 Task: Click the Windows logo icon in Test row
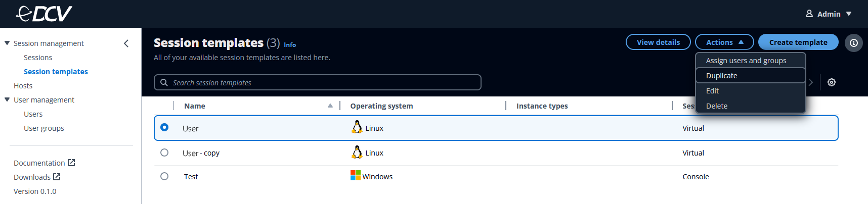tap(356, 176)
